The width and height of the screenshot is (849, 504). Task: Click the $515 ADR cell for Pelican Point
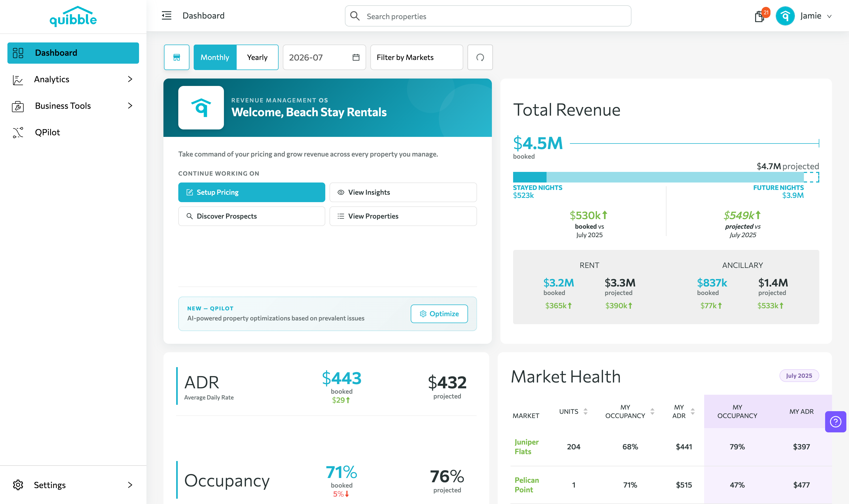pos(684,485)
